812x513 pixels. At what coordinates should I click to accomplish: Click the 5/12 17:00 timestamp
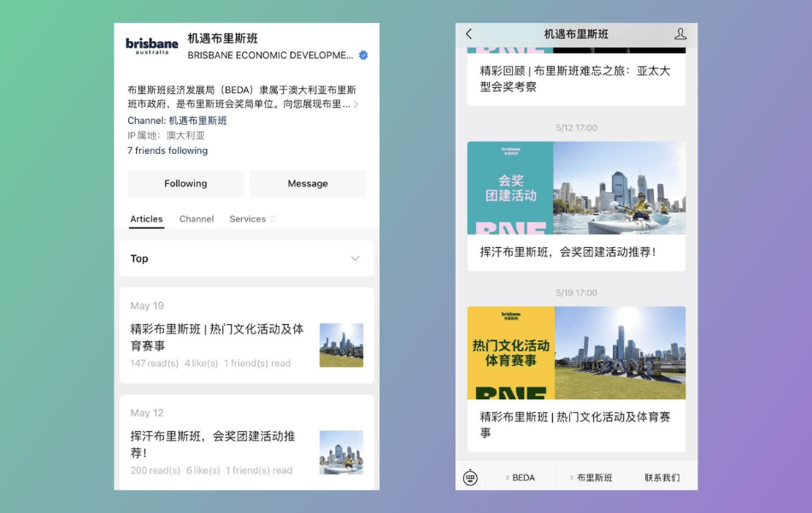click(576, 127)
